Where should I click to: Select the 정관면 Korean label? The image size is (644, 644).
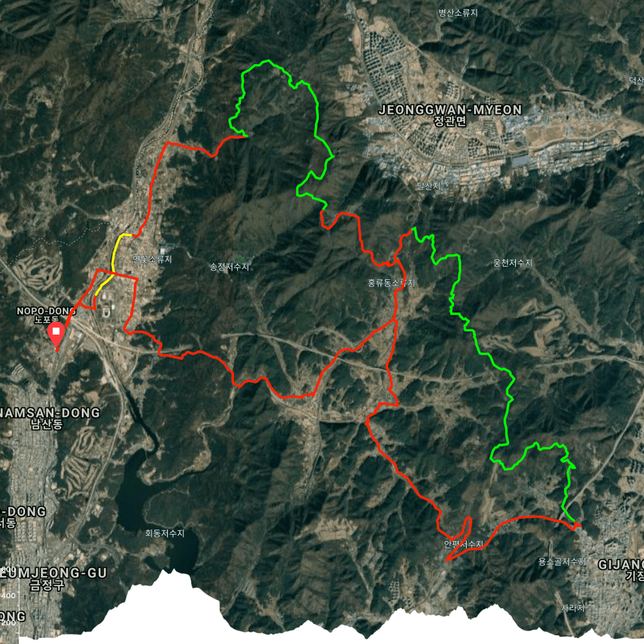click(x=450, y=121)
